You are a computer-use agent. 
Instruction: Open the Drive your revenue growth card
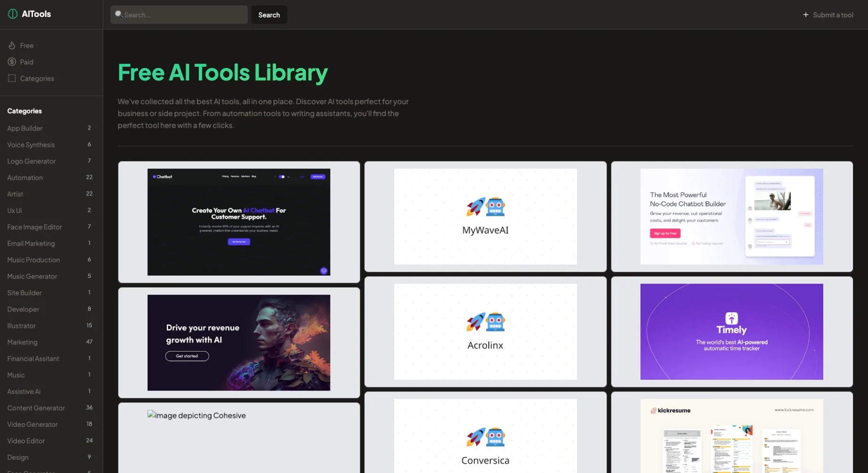tap(239, 343)
